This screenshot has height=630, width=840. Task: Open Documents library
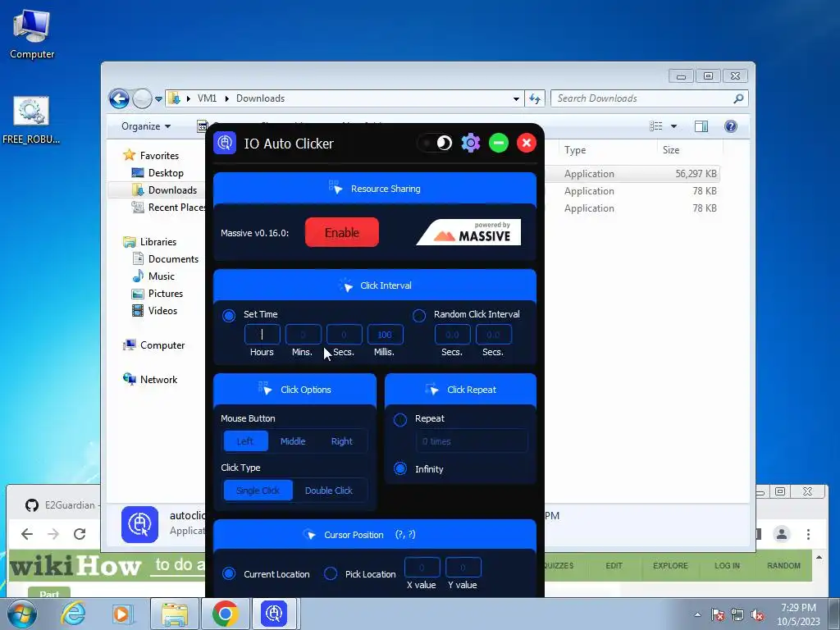173,259
